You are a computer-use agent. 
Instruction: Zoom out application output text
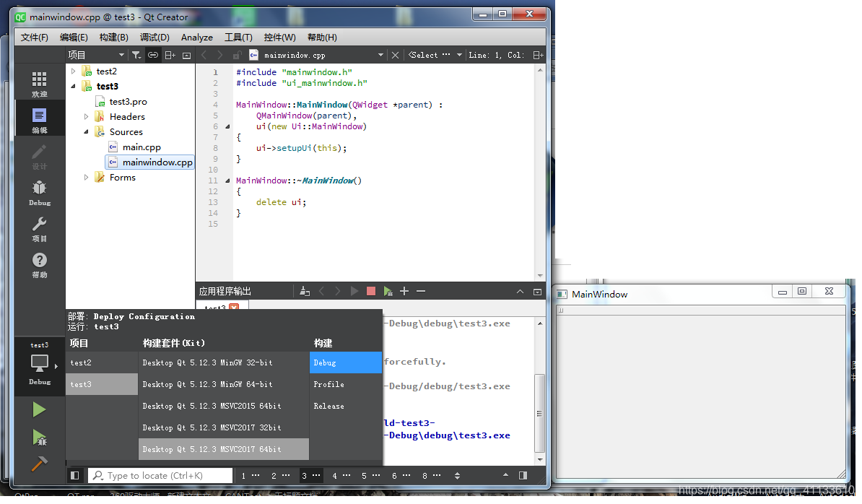421,291
